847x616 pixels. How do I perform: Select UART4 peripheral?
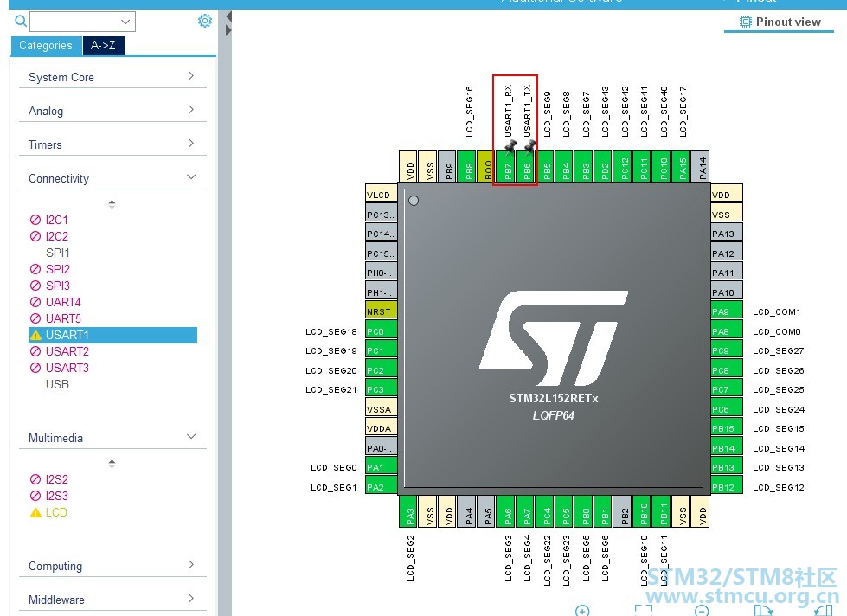coord(62,302)
